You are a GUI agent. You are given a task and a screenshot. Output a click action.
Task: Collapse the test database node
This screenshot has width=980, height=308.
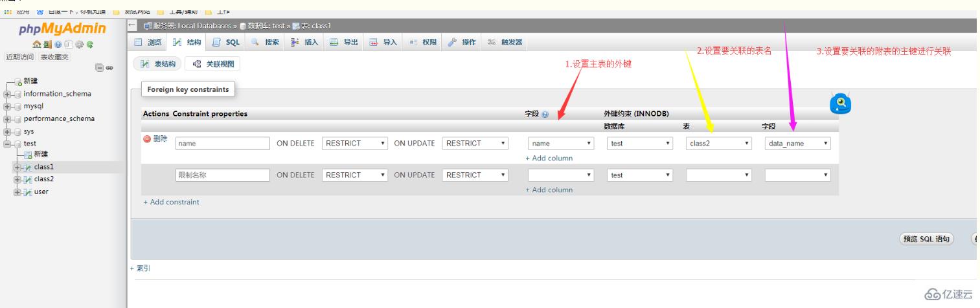[6, 144]
